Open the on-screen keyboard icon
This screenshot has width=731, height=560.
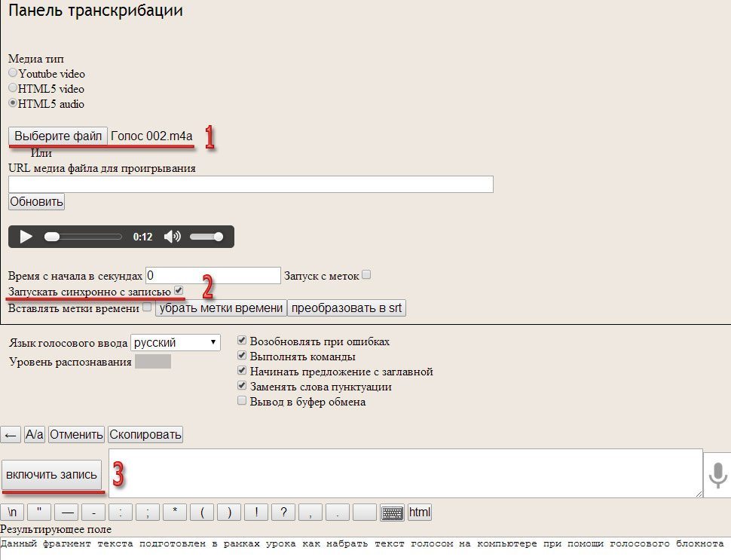pyautogui.click(x=392, y=513)
